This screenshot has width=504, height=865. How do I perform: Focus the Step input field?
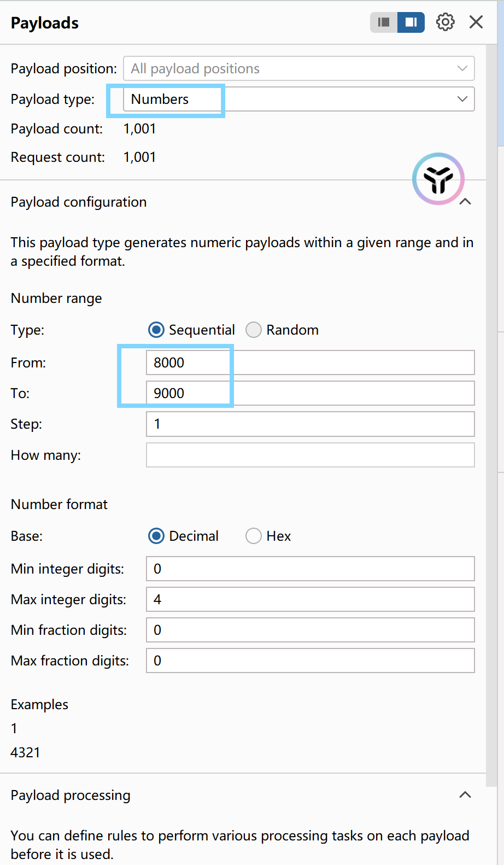tap(310, 424)
